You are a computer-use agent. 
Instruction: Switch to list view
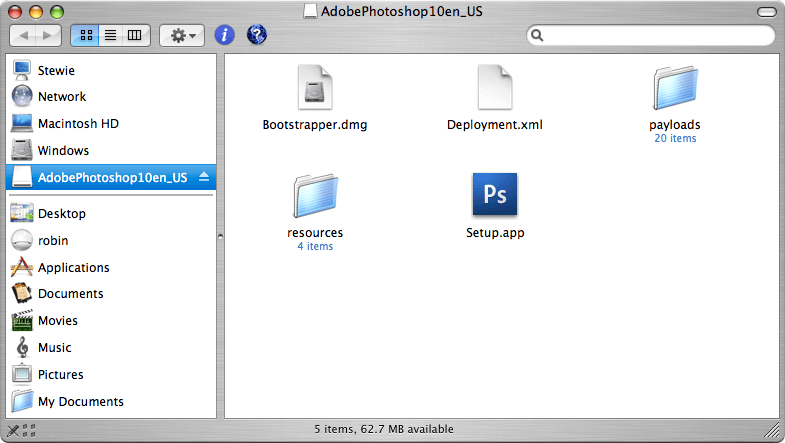[111, 35]
